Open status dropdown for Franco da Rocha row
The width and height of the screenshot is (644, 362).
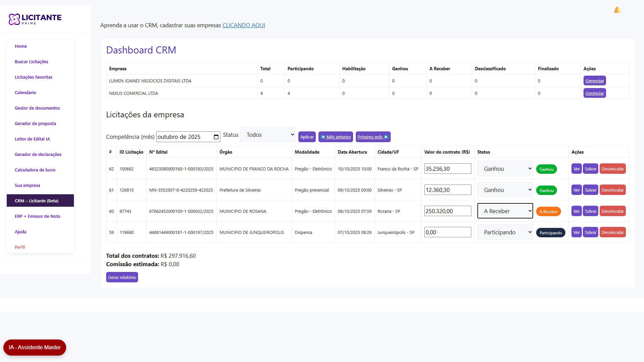coord(505,169)
